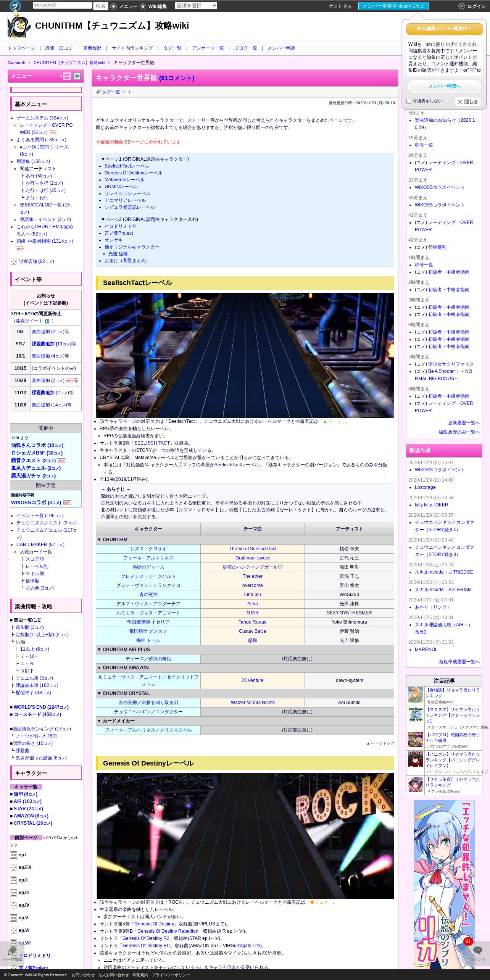This screenshot has height=980, width=490.
Task: Open ゲームシステム (324コメ) menu link
Action: [x=42, y=118]
